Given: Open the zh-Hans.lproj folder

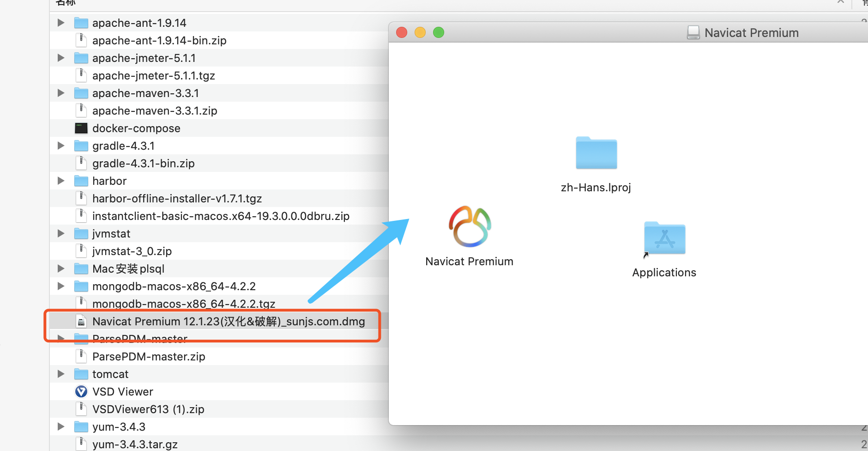Looking at the screenshot, I should click(596, 153).
